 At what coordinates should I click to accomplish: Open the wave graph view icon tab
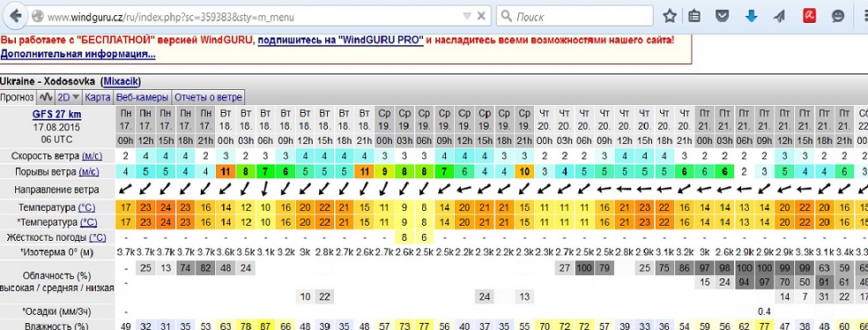[x=46, y=97]
